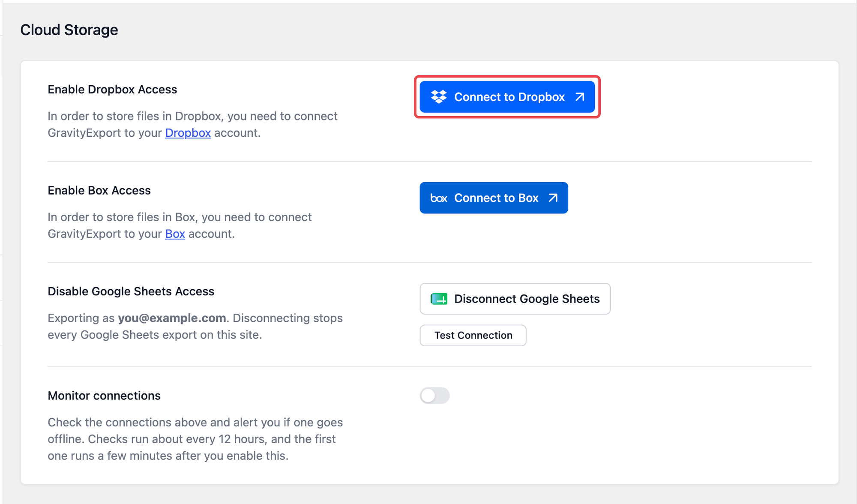Click the Dropbox logo icon in the button
Viewport: 857px width, 504px height.
pyautogui.click(x=438, y=97)
